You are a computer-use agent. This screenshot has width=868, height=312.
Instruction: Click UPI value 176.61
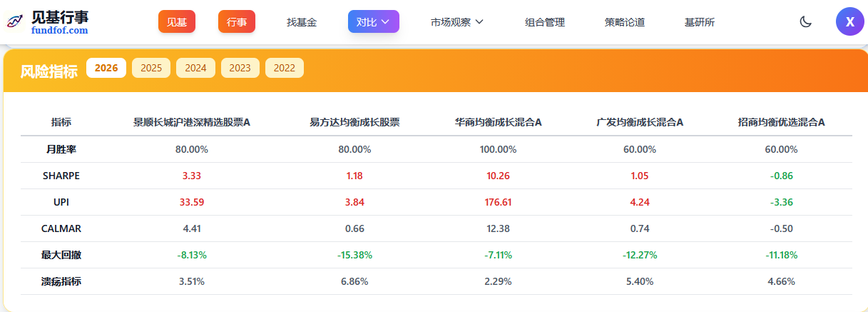point(498,202)
